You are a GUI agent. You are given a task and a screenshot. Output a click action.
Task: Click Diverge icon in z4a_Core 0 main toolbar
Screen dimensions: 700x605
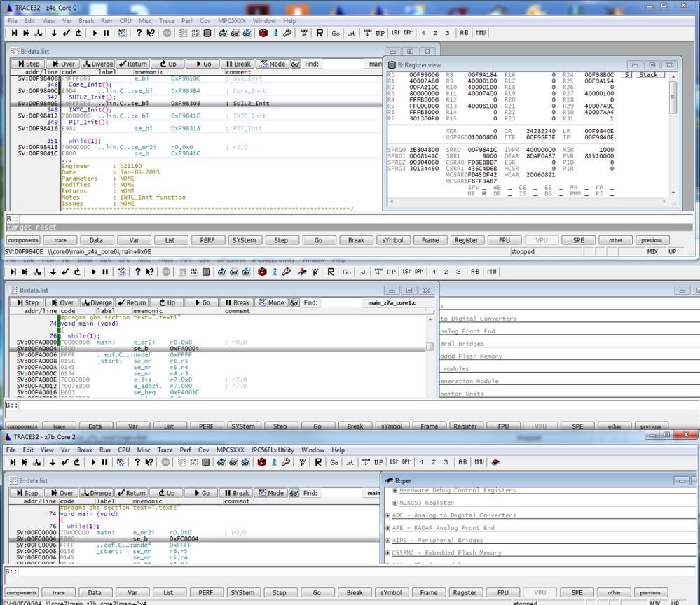pyautogui.click(x=39, y=33)
